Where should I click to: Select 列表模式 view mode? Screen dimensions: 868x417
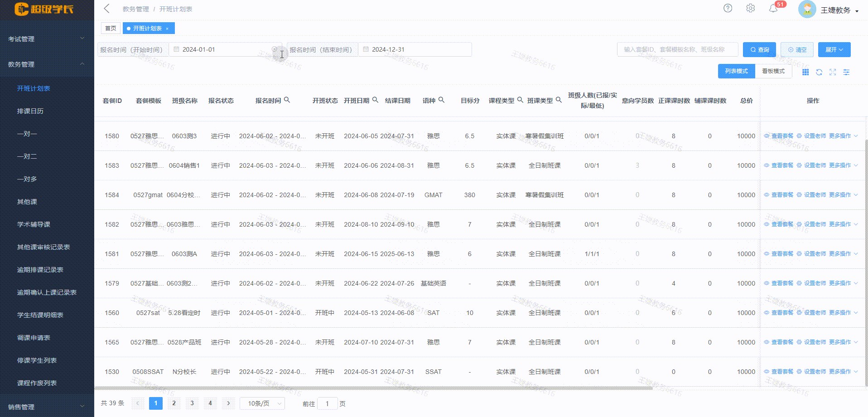(x=736, y=71)
